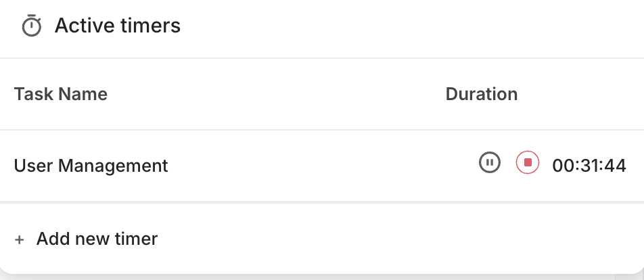The height and width of the screenshot is (280, 644).
Task: Hit the circular pause icon
Action: tap(490, 163)
